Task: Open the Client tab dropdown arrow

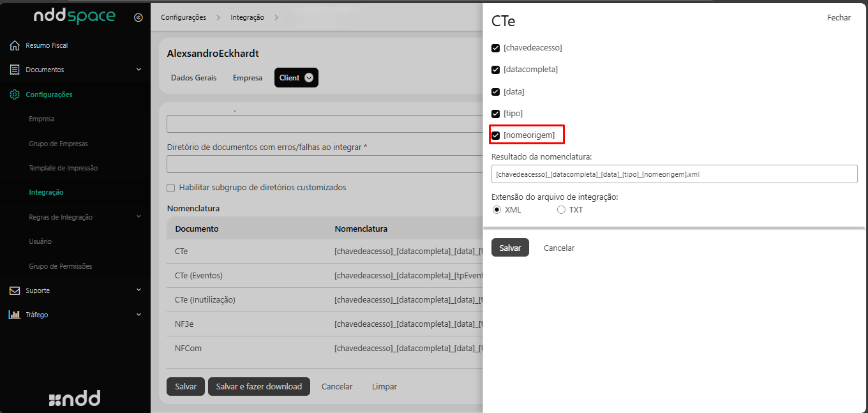Action: click(309, 78)
